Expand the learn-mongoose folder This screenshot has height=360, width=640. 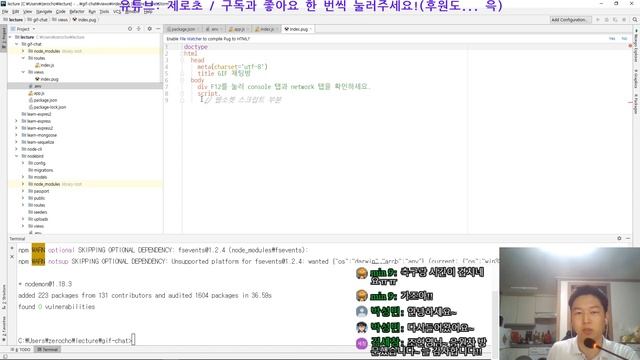point(17,135)
